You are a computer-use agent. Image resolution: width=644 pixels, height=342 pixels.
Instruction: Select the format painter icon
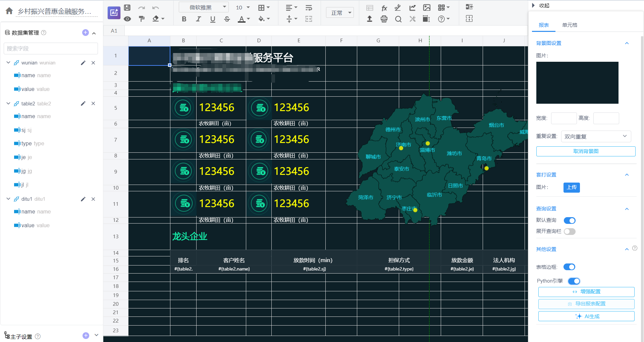click(141, 19)
